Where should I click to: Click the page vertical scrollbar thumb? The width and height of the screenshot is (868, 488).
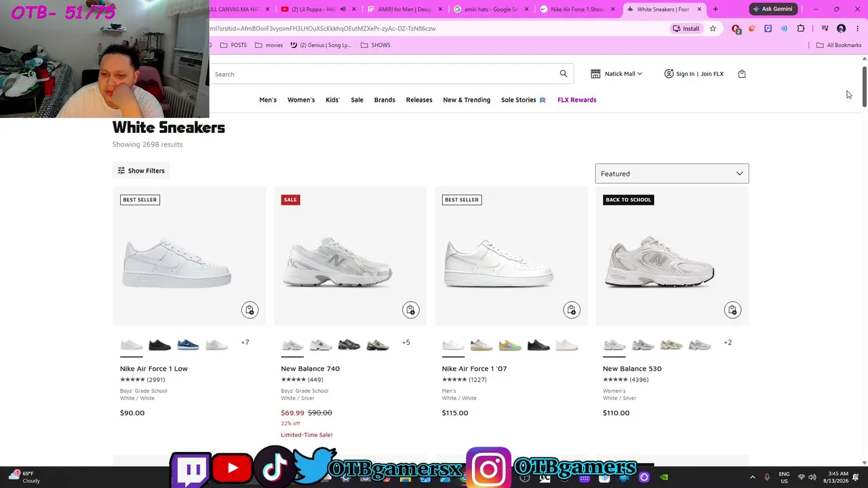coord(864,86)
